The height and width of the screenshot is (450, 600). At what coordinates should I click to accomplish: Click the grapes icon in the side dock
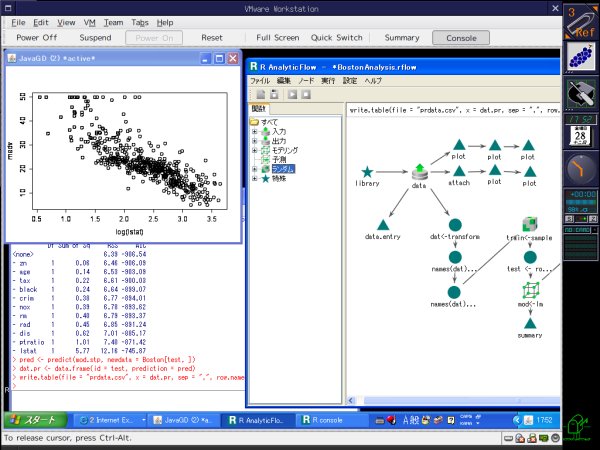click(x=580, y=57)
